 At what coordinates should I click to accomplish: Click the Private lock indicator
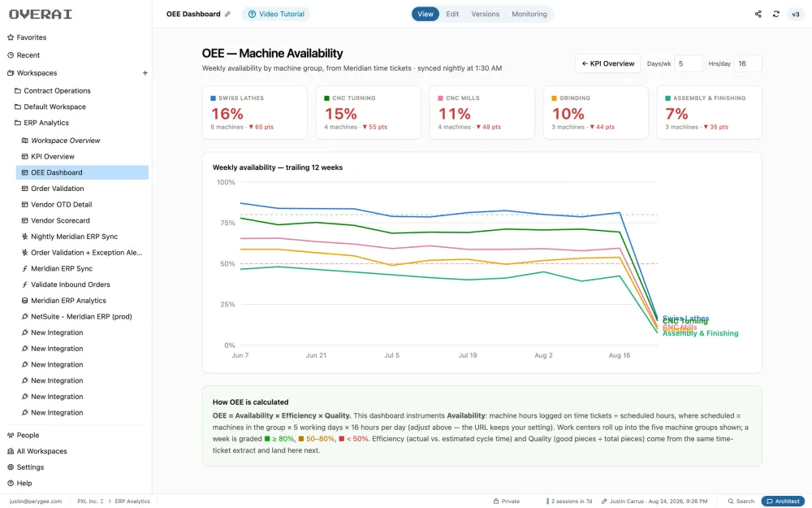tap(506, 501)
